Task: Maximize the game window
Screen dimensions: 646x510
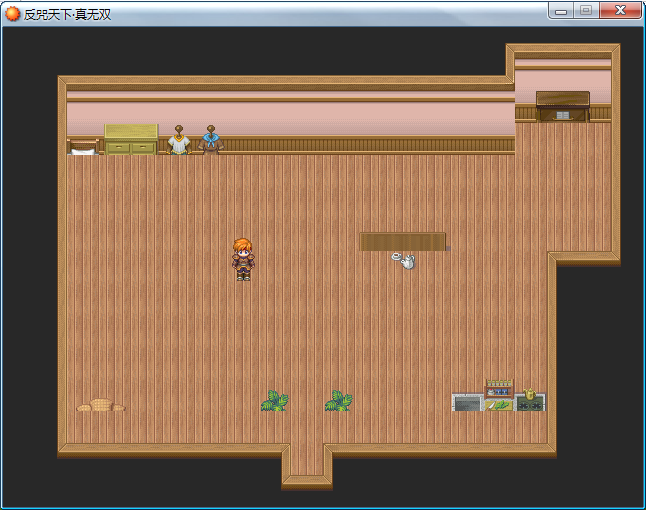Action: pos(586,11)
